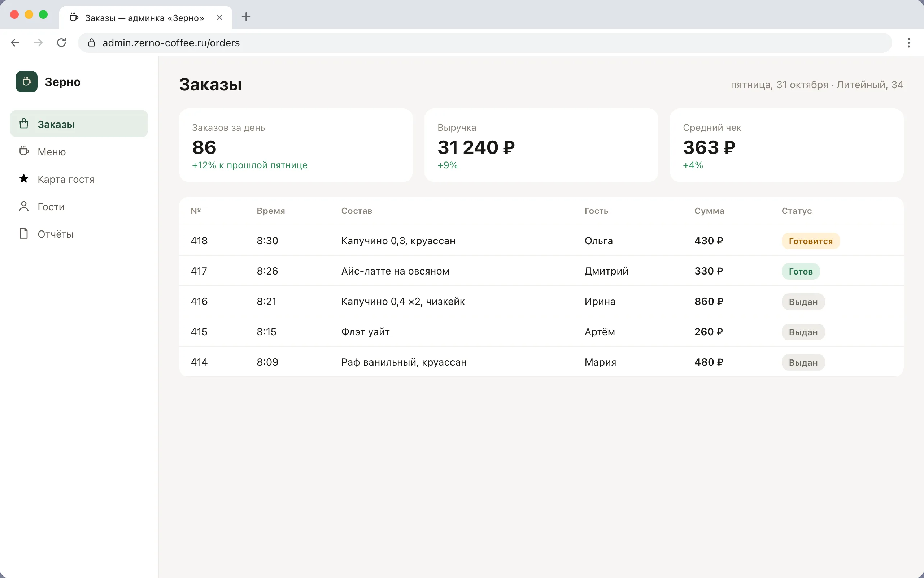Click the cup icon beside Меню
This screenshot has width=924, height=578.
24,151
